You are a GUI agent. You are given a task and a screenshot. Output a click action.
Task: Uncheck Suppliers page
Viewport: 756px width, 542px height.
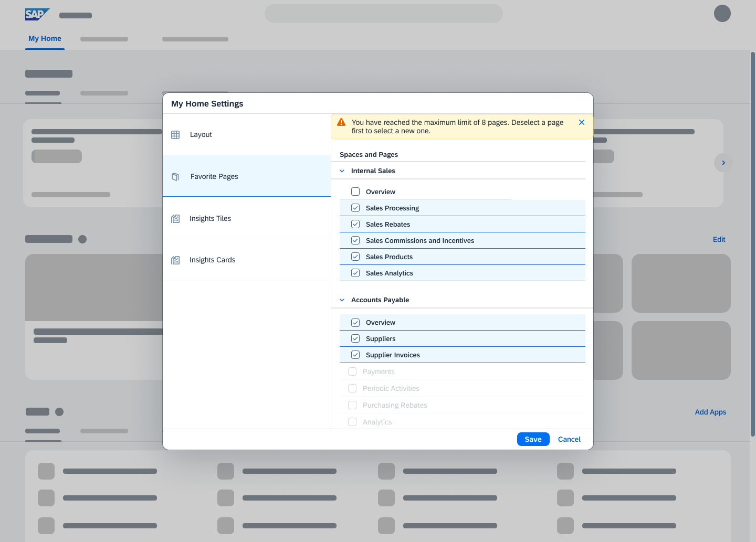pos(355,338)
